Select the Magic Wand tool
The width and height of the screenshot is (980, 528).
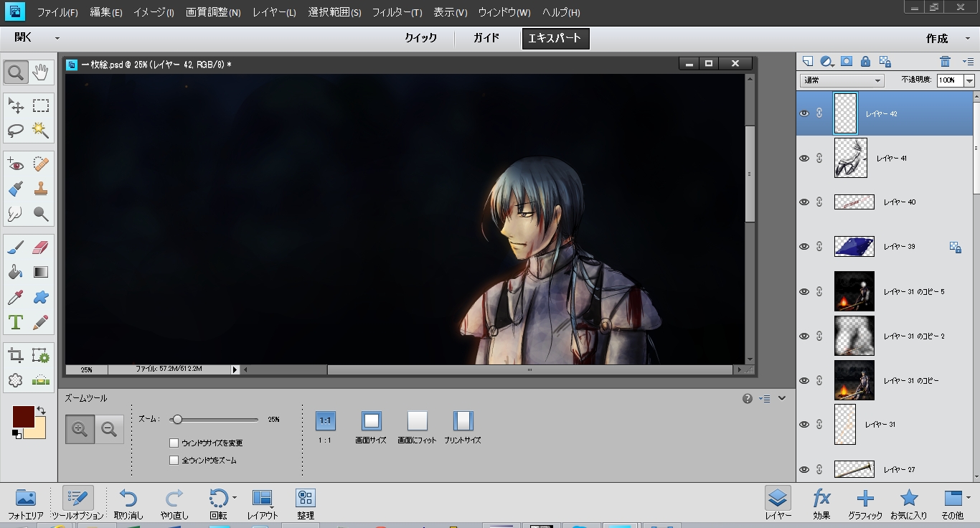41,131
